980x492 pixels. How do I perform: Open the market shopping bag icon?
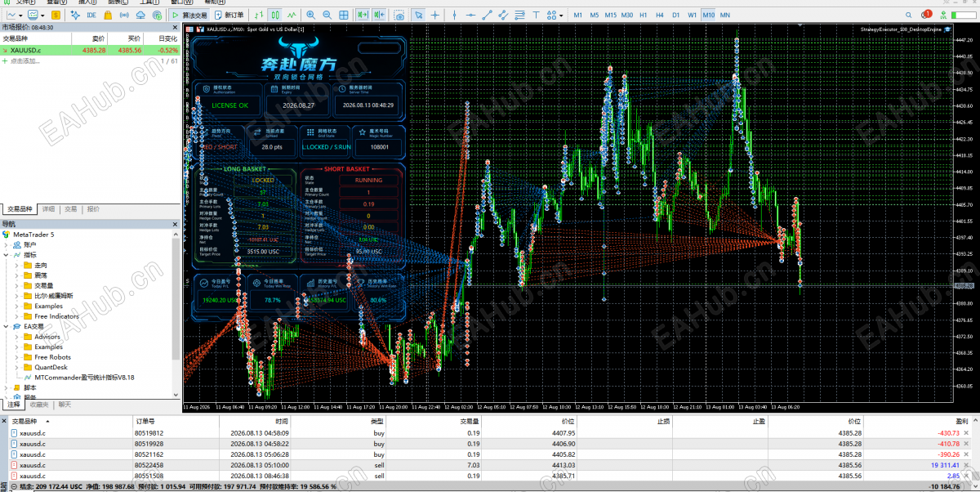[x=108, y=15]
